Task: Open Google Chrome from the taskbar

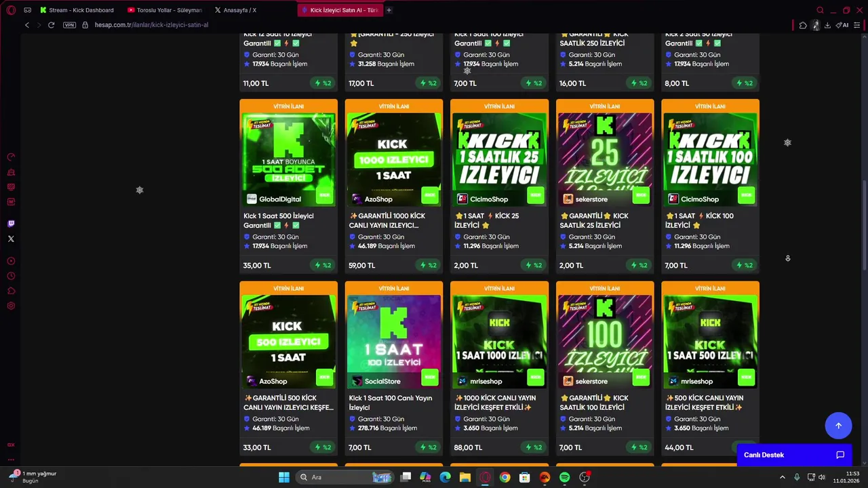Action: 505,477
